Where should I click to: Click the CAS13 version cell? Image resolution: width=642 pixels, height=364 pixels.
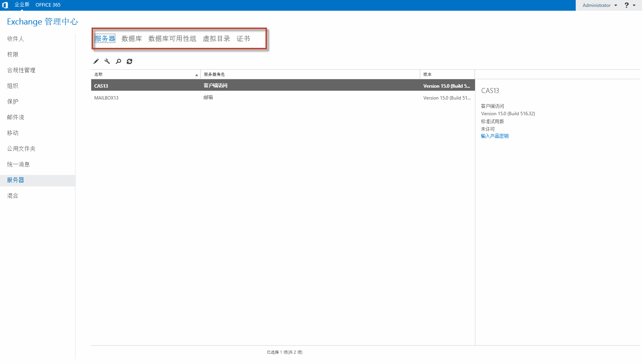(x=447, y=86)
